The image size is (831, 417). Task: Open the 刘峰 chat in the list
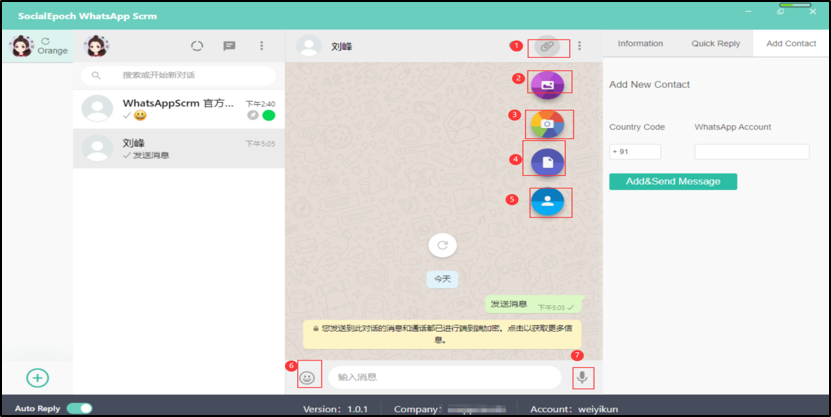(x=179, y=149)
